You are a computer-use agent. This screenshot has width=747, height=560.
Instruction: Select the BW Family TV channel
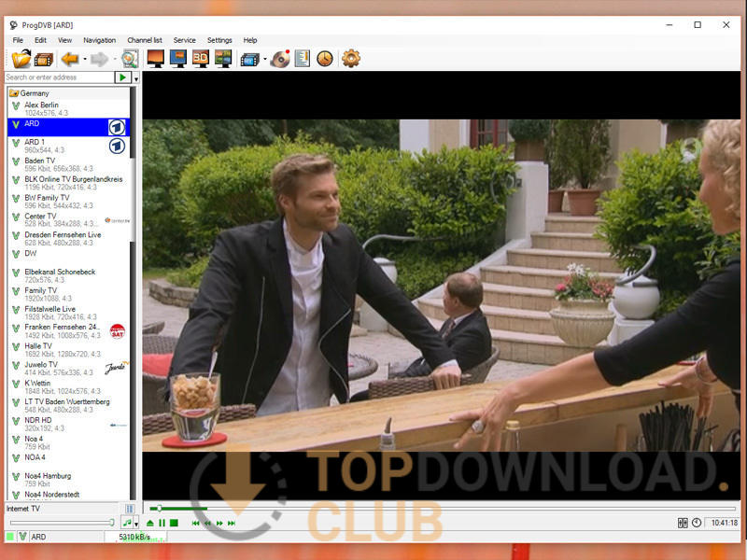(x=68, y=202)
